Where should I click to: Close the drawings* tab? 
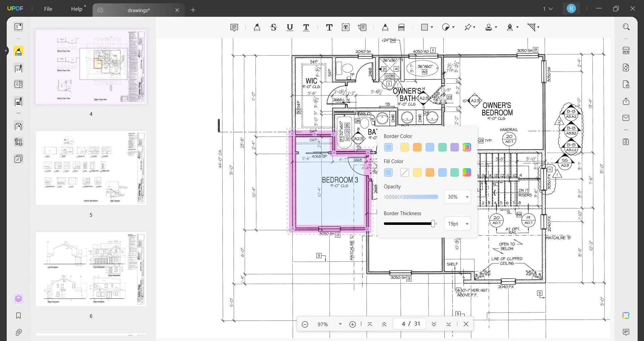177,10
